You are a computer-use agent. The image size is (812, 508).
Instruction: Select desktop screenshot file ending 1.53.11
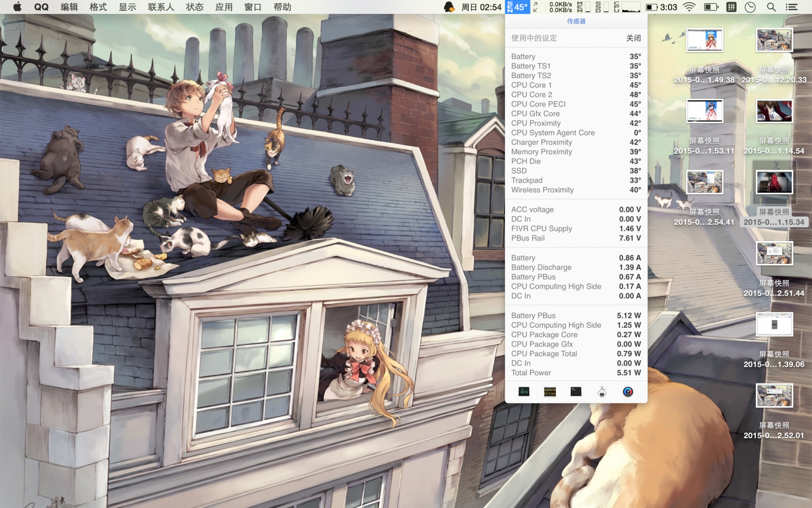704,127
